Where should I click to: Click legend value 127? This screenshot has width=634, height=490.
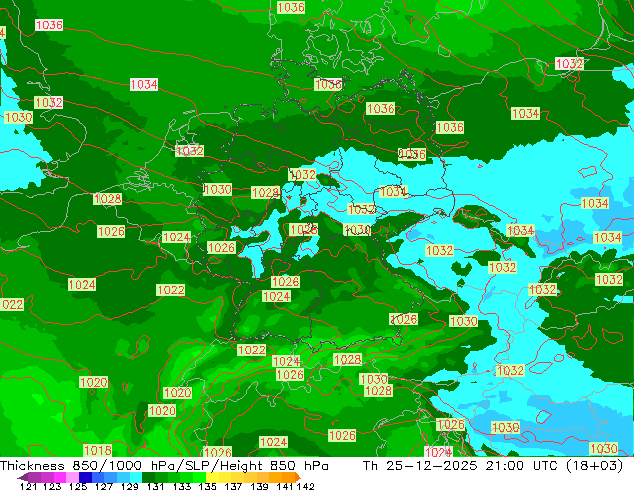click(x=104, y=486)
